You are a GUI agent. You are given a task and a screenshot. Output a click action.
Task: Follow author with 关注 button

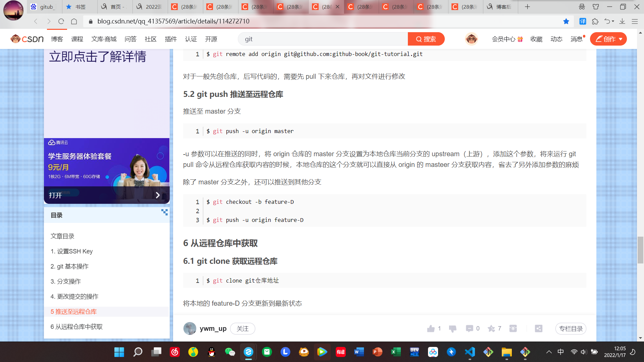(x=243, y=328)
